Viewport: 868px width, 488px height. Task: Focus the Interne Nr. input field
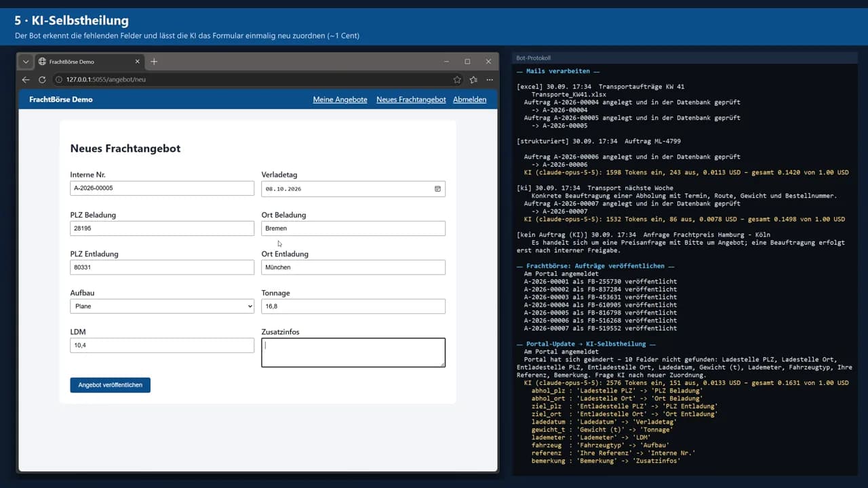coord(162,188)
